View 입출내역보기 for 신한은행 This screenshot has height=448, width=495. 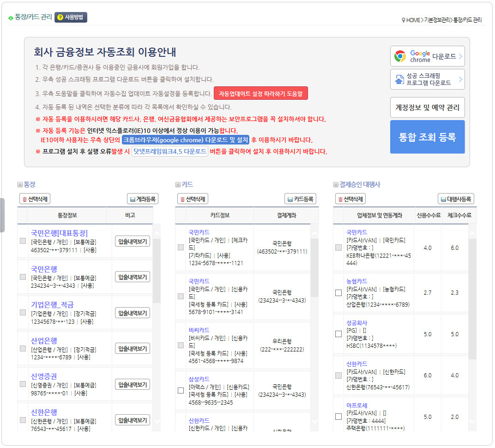pos(133,420)
